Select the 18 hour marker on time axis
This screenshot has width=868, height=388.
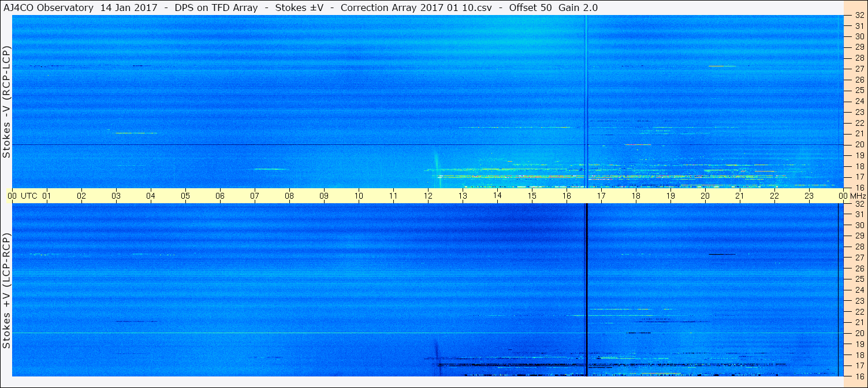(x=636, y=196)
